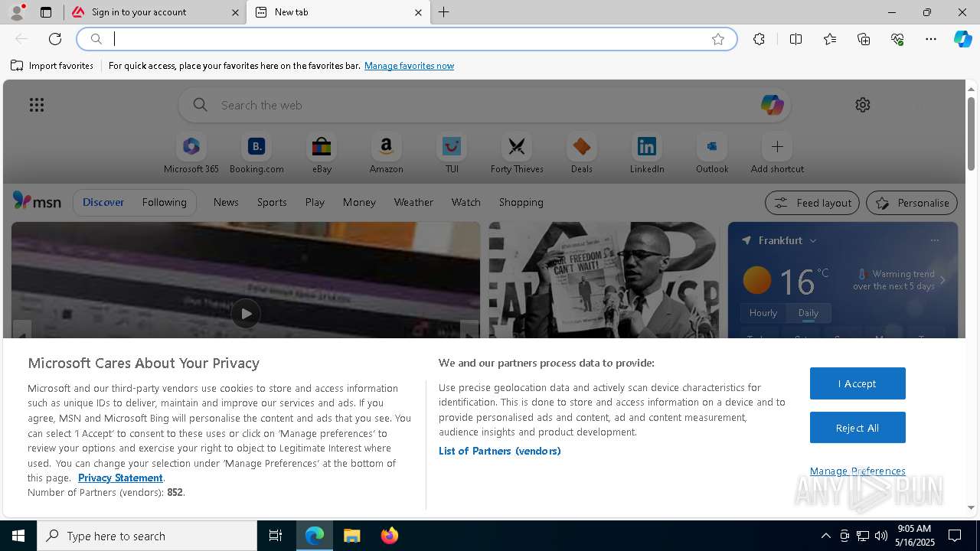Viewport: 980px width, 551px height.
Task: Open the Outlook shortcut
Action: tap(712, 154)
